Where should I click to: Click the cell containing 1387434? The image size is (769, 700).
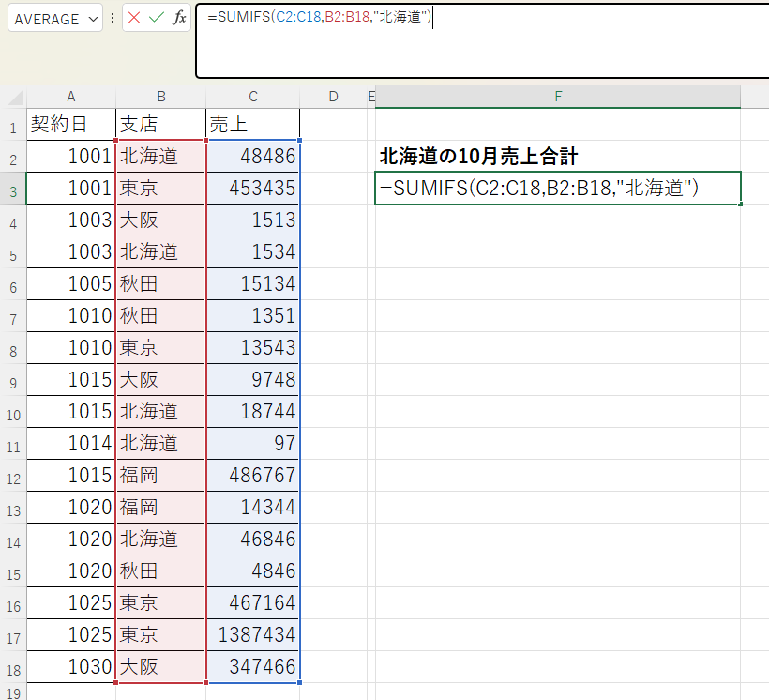click(253, 635)
